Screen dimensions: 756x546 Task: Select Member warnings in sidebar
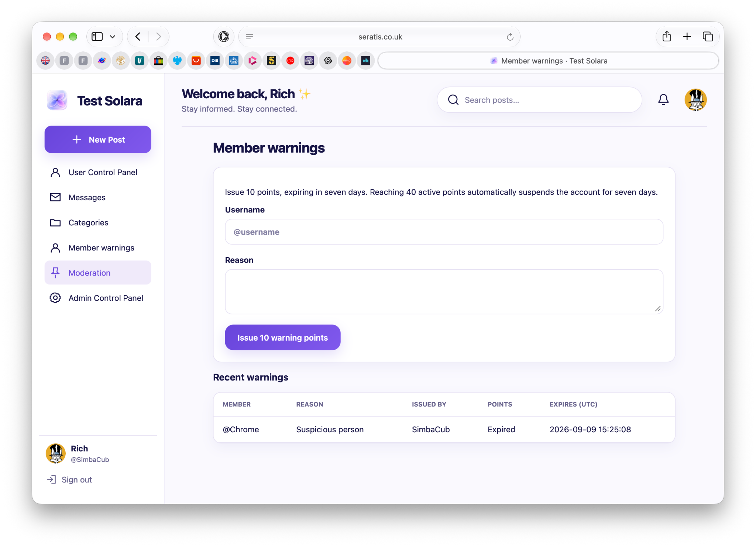(x=98, y=248)
